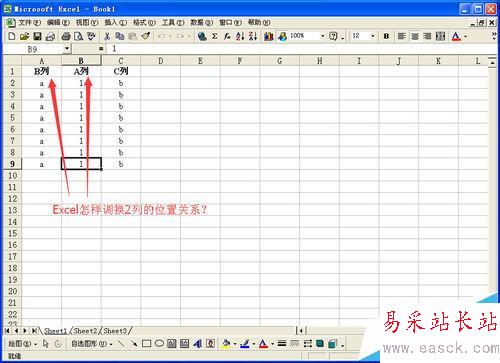
Task: Apply fill color paint bucket
Action: pyautogui.click(x=226, y=343)
